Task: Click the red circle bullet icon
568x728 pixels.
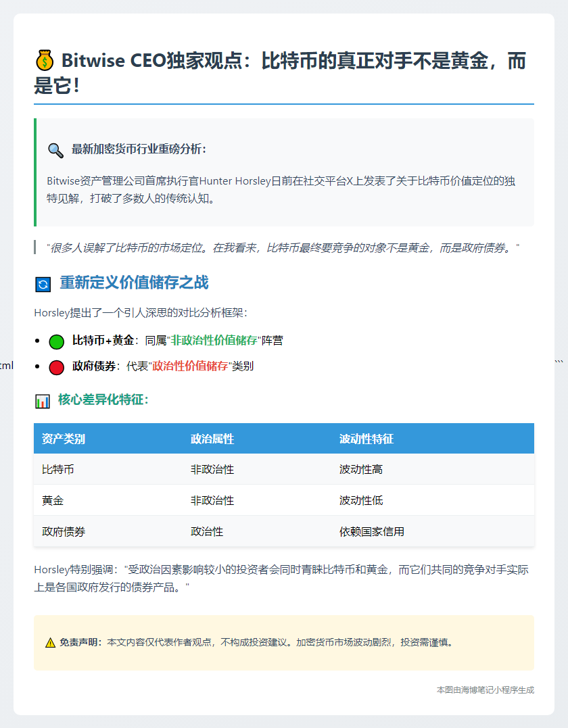Action: (x=57, y=367)
